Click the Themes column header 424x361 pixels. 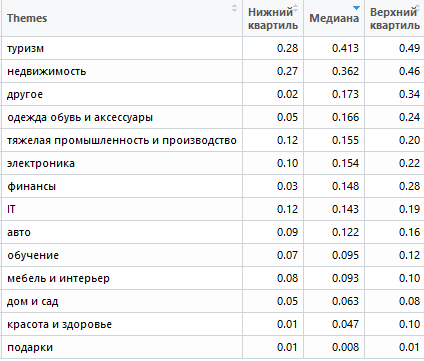click(27, 18)
